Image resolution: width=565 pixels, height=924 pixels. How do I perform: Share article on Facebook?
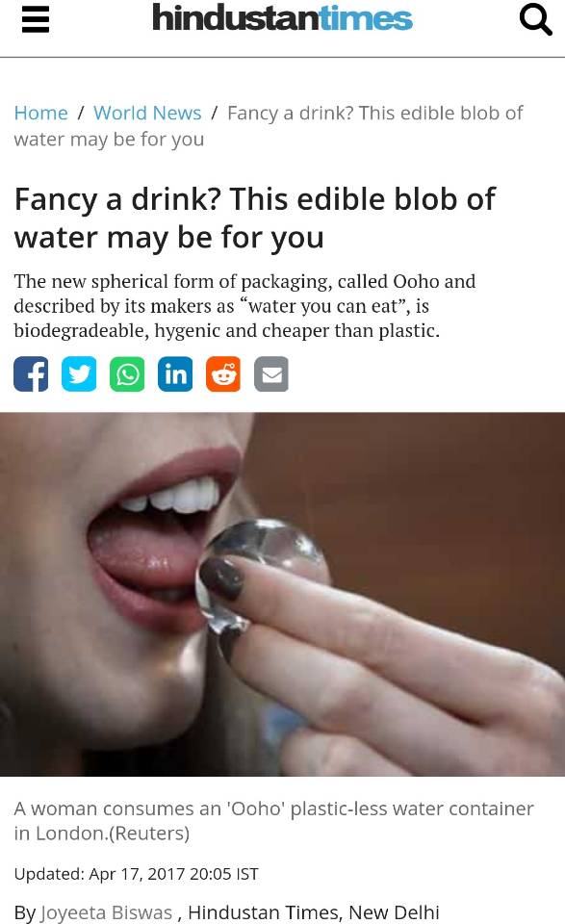31,374
